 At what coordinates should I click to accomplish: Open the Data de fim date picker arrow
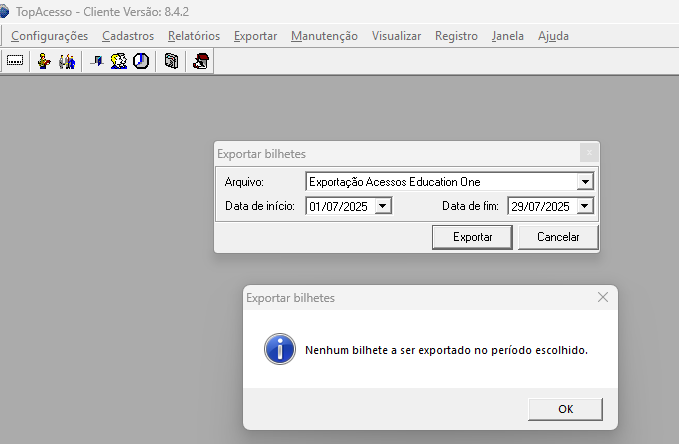point(585,206)
